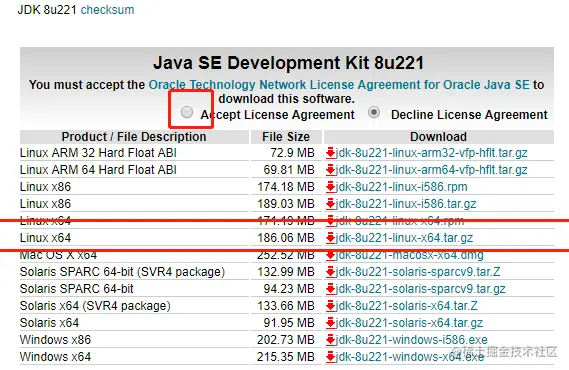Click the File Size column header
The width and height of the screenshot is (569, 370).
(x=286, y=137)
